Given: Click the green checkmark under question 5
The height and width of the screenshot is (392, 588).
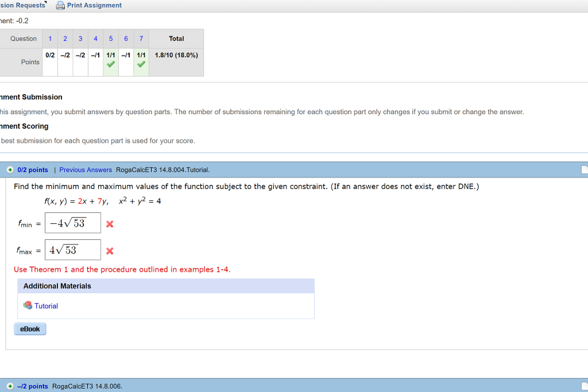Looking at the screenshot, I should [110, 65].
